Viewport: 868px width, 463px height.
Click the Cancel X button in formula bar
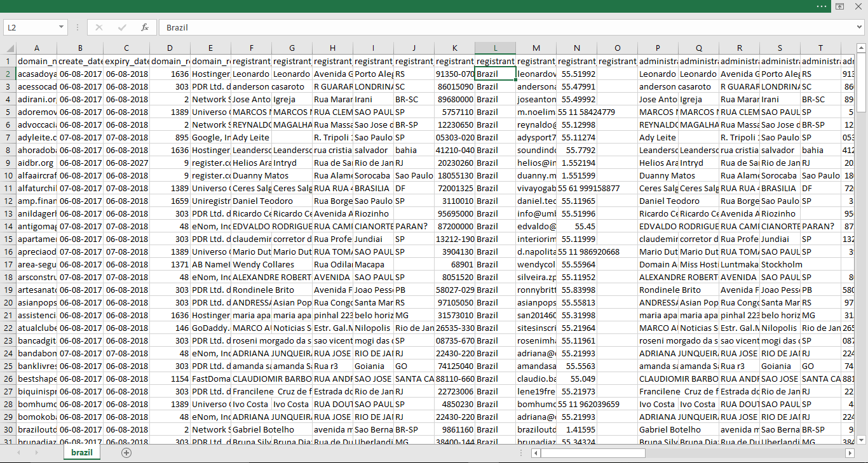click(x=99, y=27)
